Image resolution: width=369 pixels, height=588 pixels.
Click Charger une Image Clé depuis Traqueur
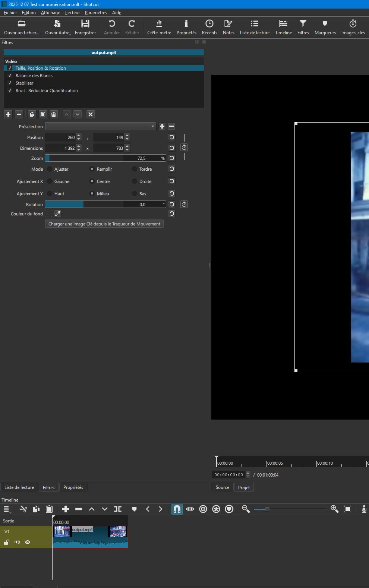click(x=104, y=224)
